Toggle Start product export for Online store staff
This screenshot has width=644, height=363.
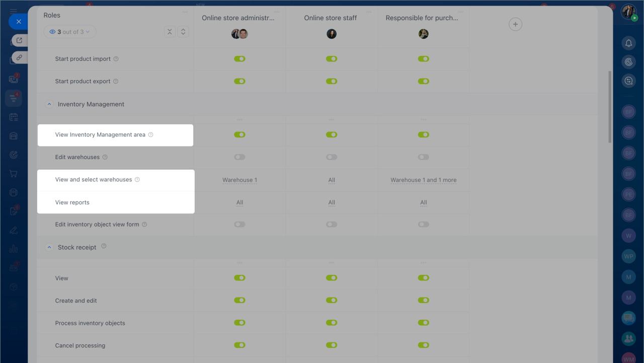click(x=332, y=81)
